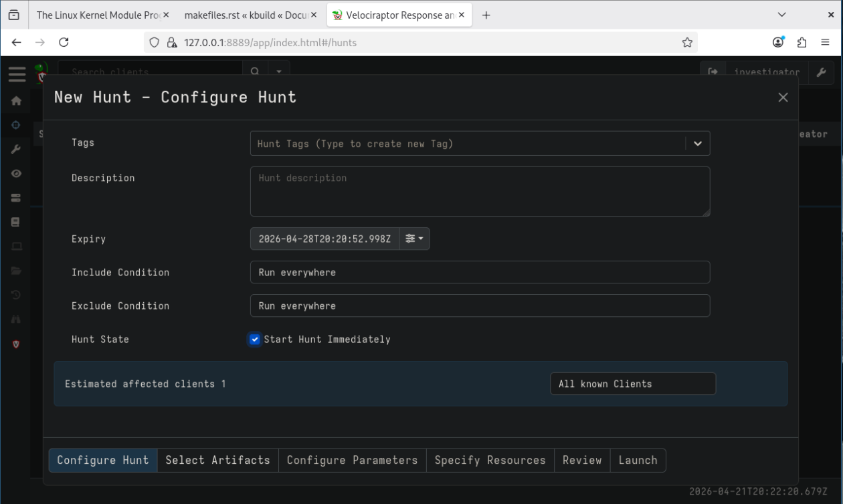The width and height of the screenshot is (843, 504).
Task: Expand the Hunt Tags dropdown chevron
Action: click(698, 144)
